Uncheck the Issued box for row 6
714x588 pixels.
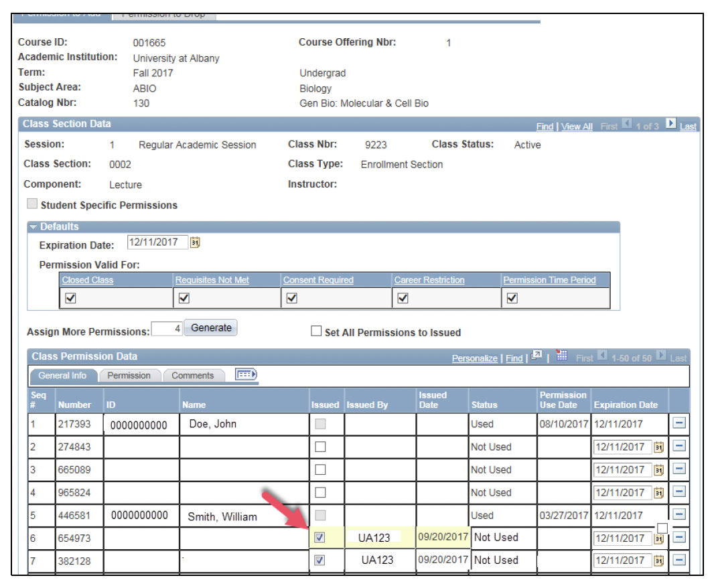[x=320, y=537]
